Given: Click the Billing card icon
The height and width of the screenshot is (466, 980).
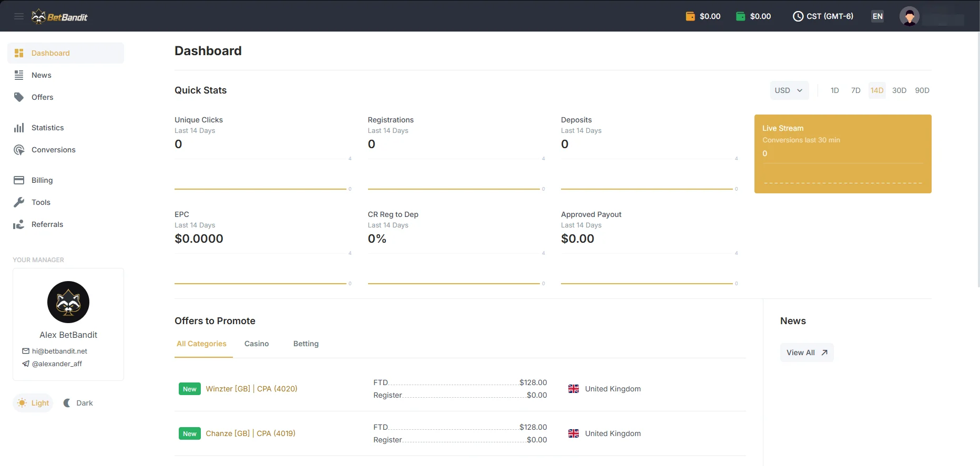Looking at the screenshot, I should click(19, 180).
